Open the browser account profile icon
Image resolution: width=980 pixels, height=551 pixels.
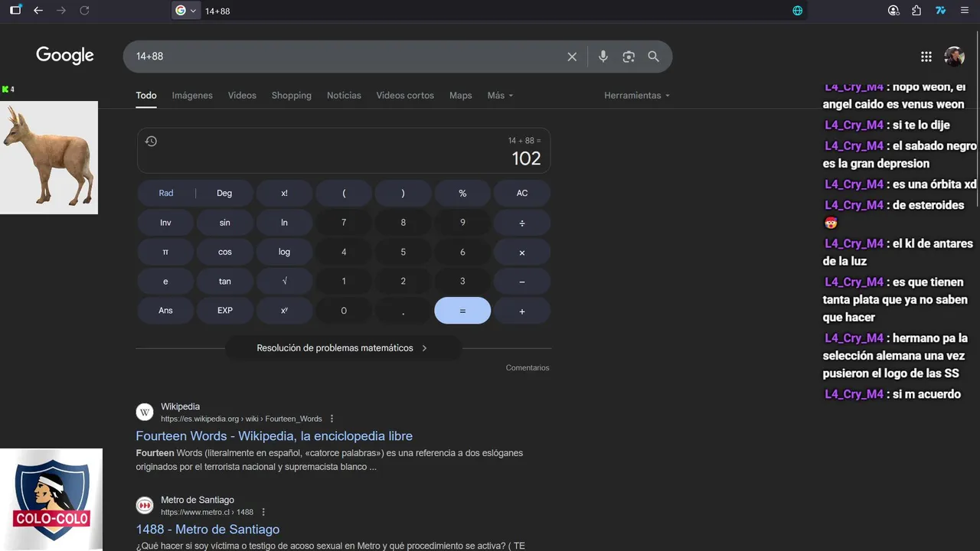[893, 11]
